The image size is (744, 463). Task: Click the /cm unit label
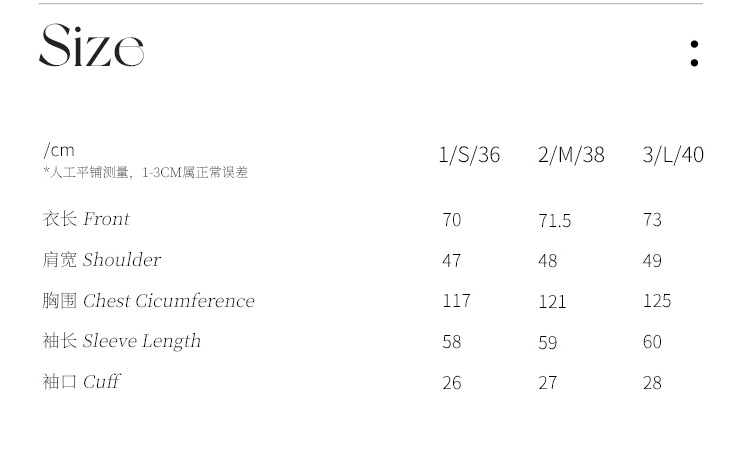point(59,150)
